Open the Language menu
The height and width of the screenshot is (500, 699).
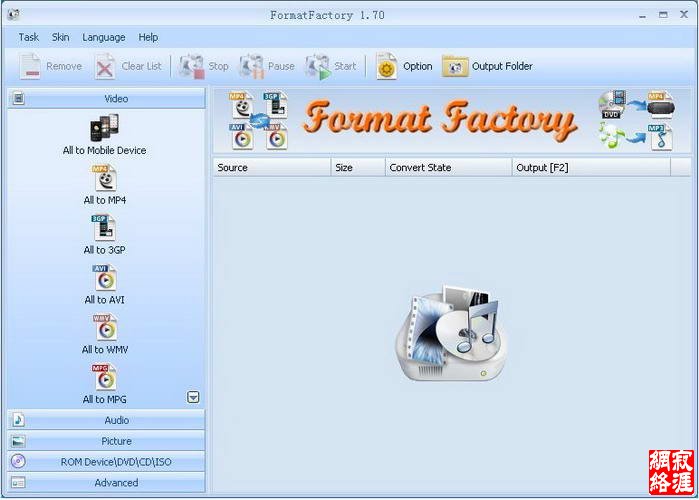coord(103,37)
